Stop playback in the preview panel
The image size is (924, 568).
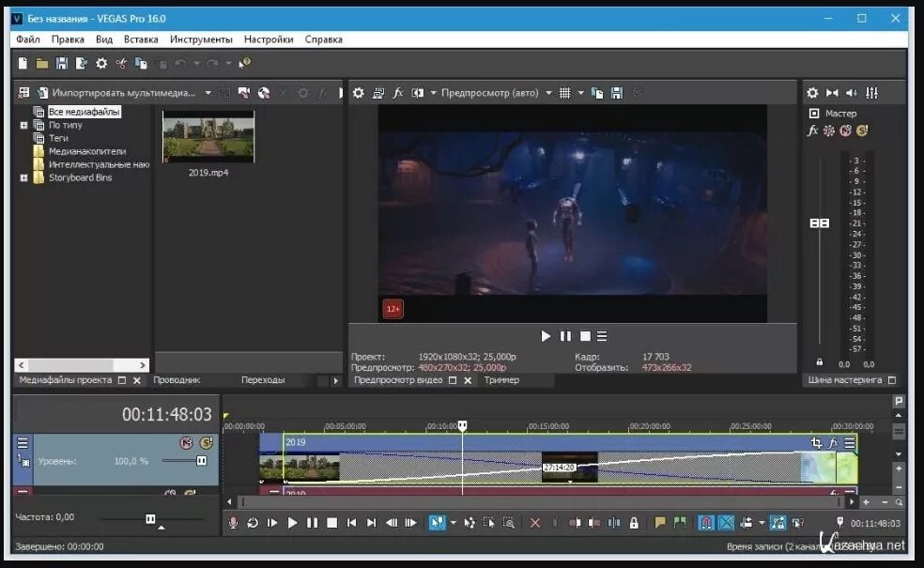(585, 336)
